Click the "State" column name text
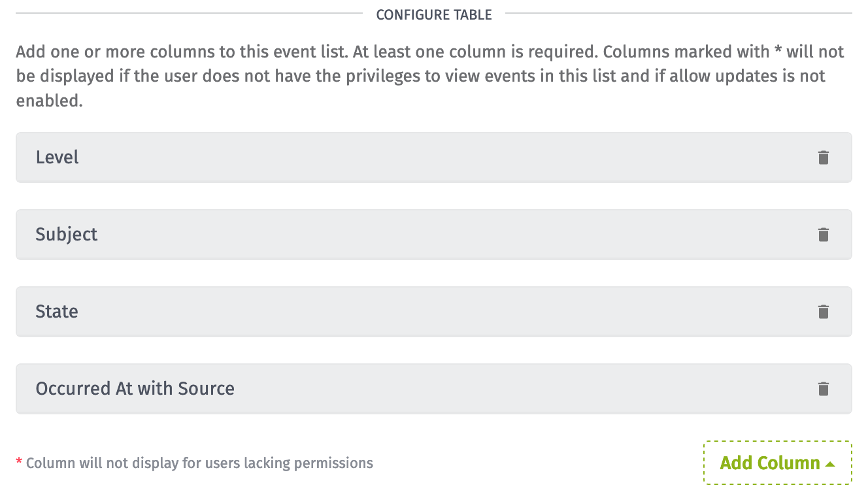Viewport: 868px width, 498px height. tap(57, 312)
